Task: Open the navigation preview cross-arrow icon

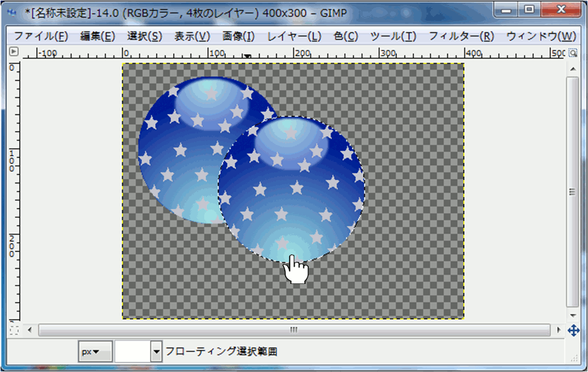Action: pos(573,330)
